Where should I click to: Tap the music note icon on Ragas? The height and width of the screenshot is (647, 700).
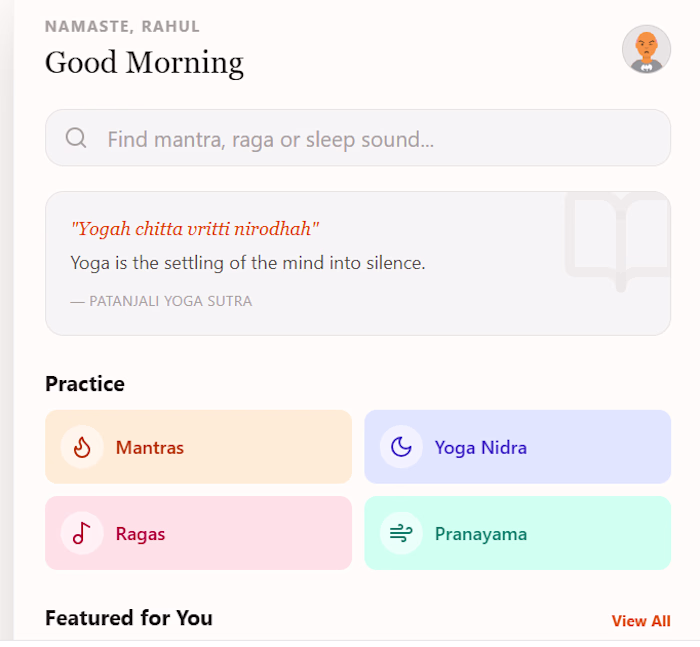82,533
